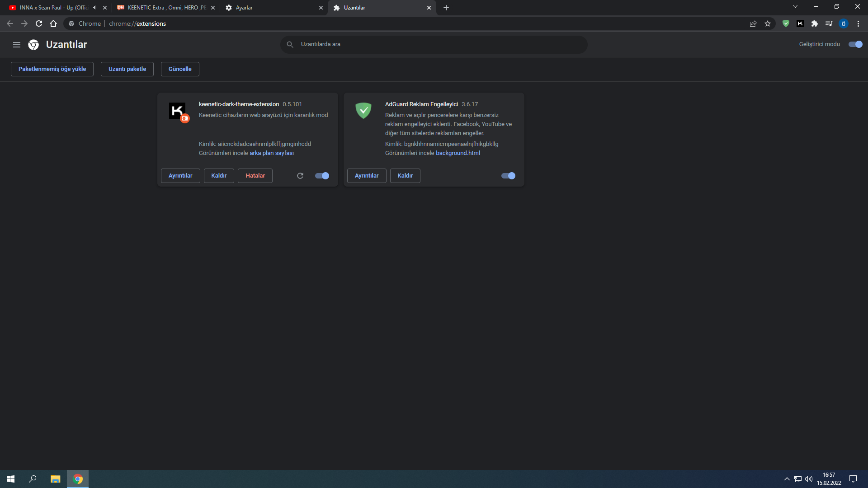
Task: Open the media controls icon in the toolbar
Action: click(x=829, y=23)
